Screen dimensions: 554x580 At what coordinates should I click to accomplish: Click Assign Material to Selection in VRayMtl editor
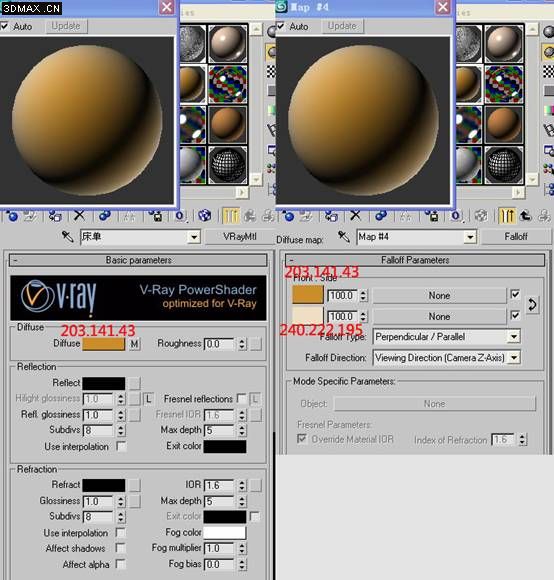pos(55,216)
